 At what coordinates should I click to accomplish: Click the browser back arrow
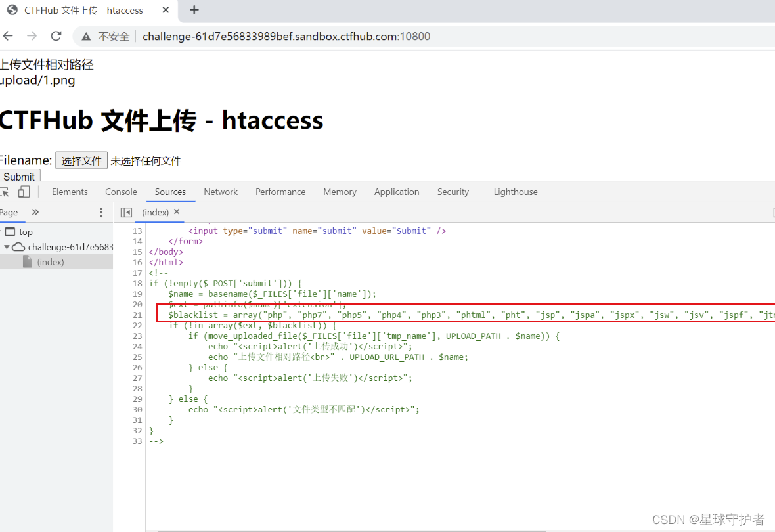click(x=7, y=36)
